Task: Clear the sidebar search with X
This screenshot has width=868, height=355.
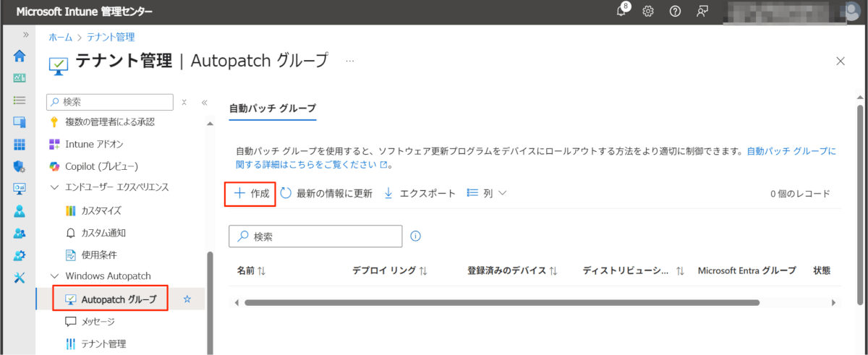Action: 184,103
